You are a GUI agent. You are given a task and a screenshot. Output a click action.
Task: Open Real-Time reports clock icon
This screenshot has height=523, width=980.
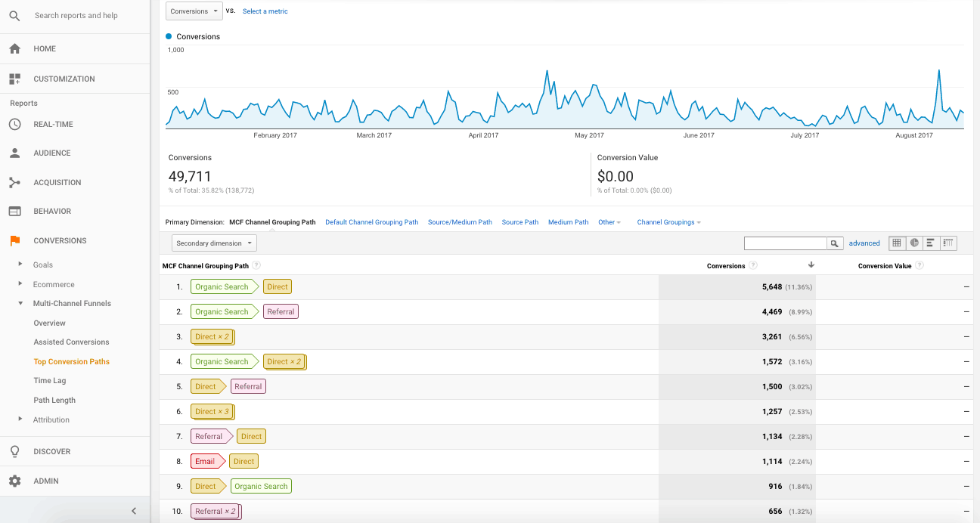pyautogui.click(x=14, y=124)
